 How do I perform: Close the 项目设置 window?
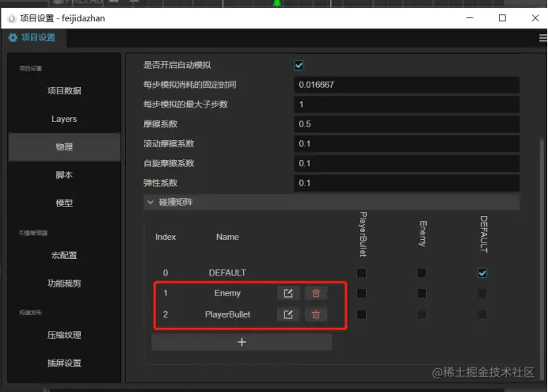tap(535, 18)
